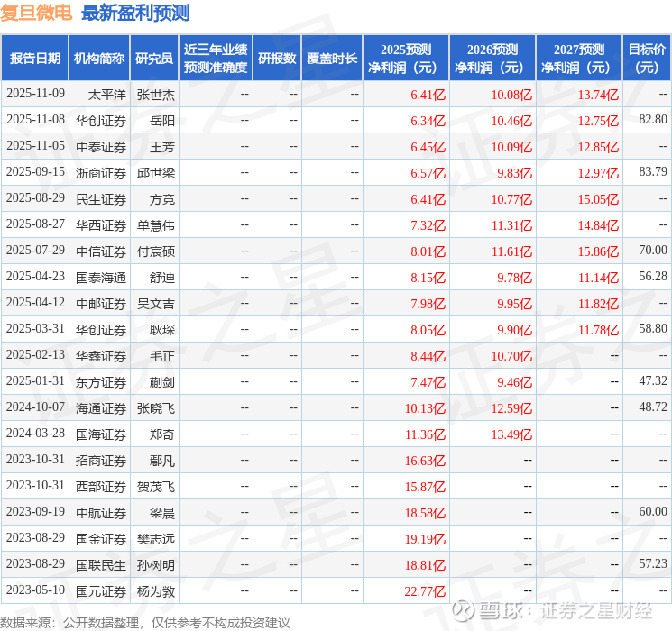
Task: Click institution 太平洋
Action: (x=107, y=95)
